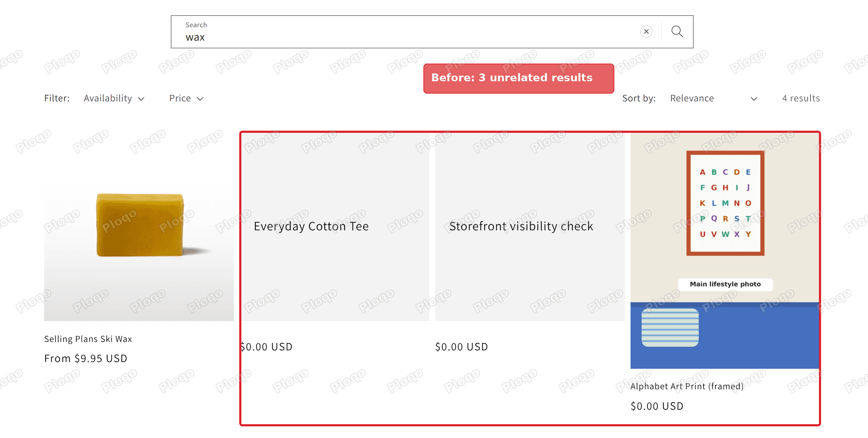This screenshot has width=868, height=438.
Task: Click the Before: 3 unrelated results banner
Action: (518, 78)
